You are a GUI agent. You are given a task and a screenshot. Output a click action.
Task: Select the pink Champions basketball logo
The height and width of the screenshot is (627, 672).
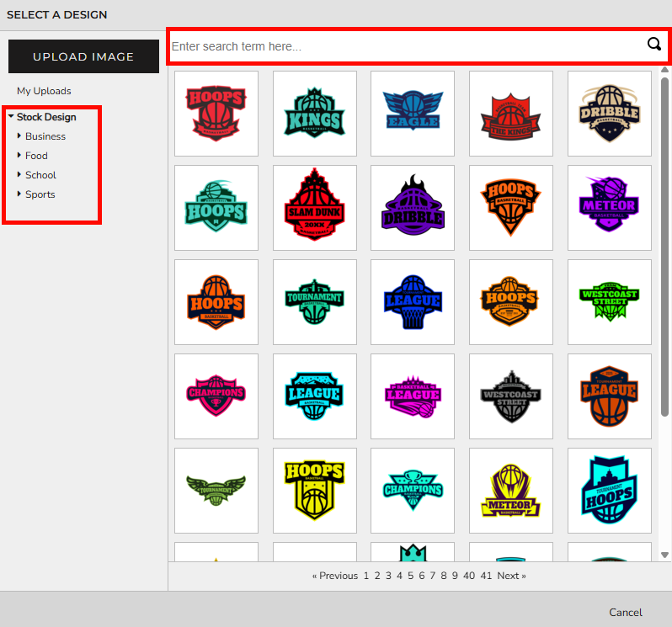[x=216, y=396]
